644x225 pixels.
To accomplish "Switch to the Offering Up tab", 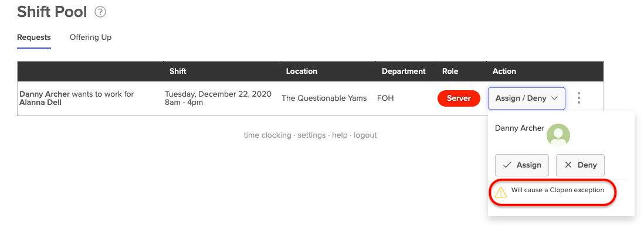I will [x=90, y=37].
